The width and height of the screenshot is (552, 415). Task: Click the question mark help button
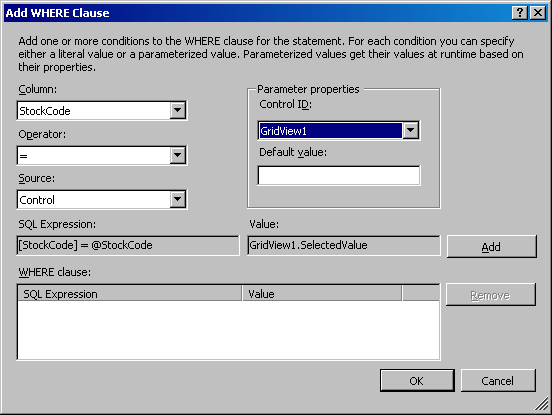coord(520,13)
